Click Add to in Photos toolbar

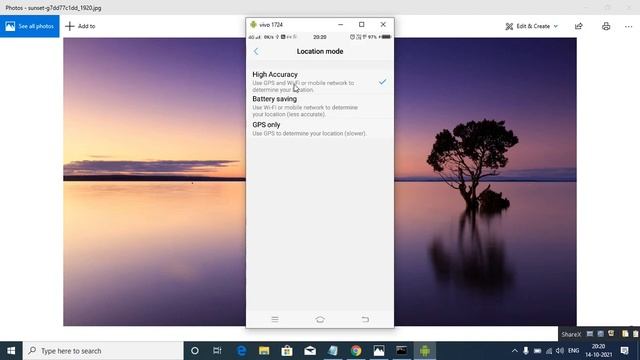point(80,26)
